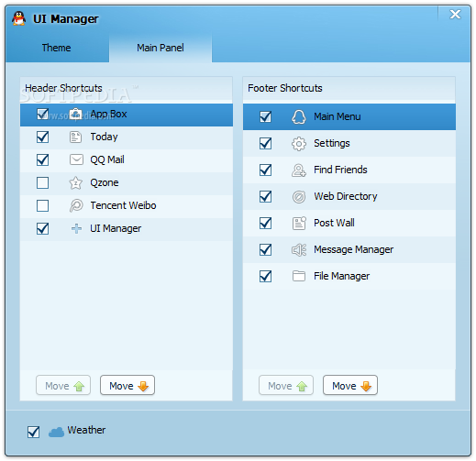This screenshot has height=461, width=476.
Task: Uncheck the QQ Mail checkbox
Action: pos(42,159)
